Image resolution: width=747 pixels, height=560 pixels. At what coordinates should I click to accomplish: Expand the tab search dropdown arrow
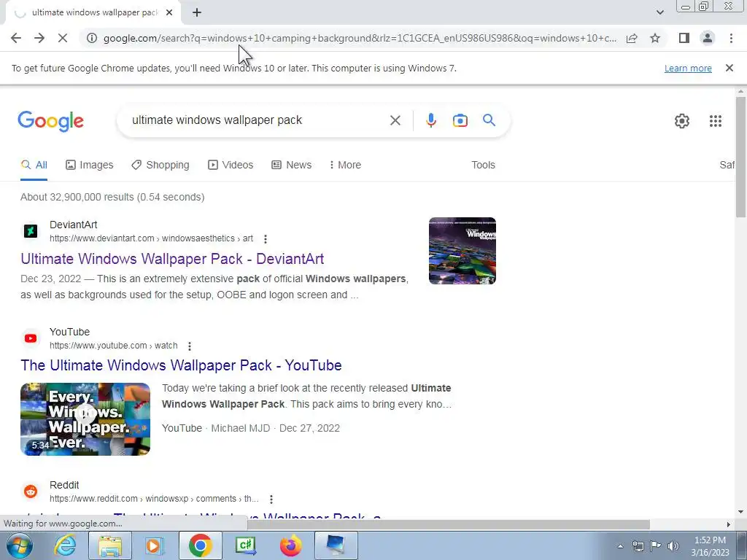[659, 12]
